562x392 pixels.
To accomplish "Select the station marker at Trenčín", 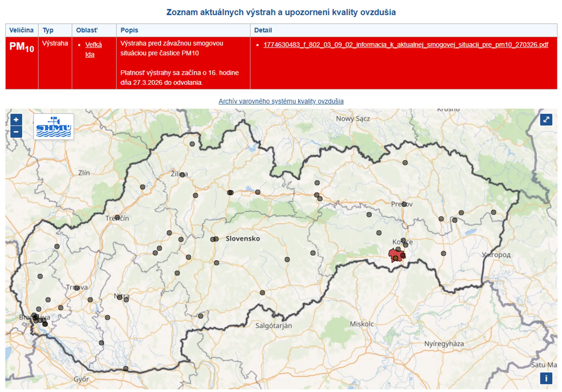I will click(117, 218).
